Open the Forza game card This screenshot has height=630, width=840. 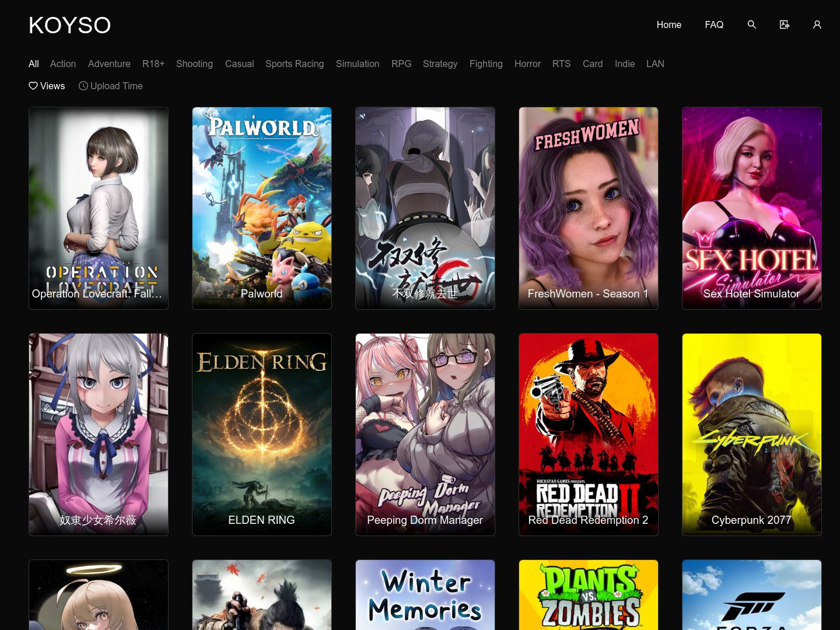pos(752,595)
